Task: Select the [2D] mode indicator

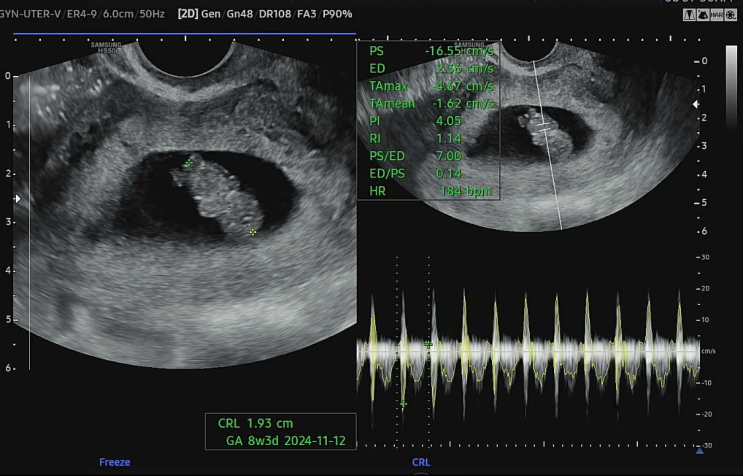Action: click(x=188, y=14)
